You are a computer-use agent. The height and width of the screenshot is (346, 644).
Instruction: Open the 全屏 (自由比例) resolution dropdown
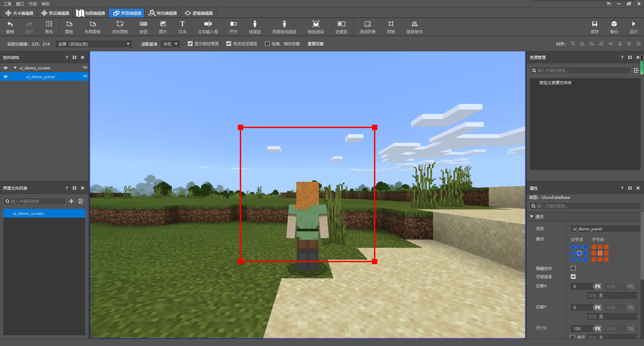[94, 44]
